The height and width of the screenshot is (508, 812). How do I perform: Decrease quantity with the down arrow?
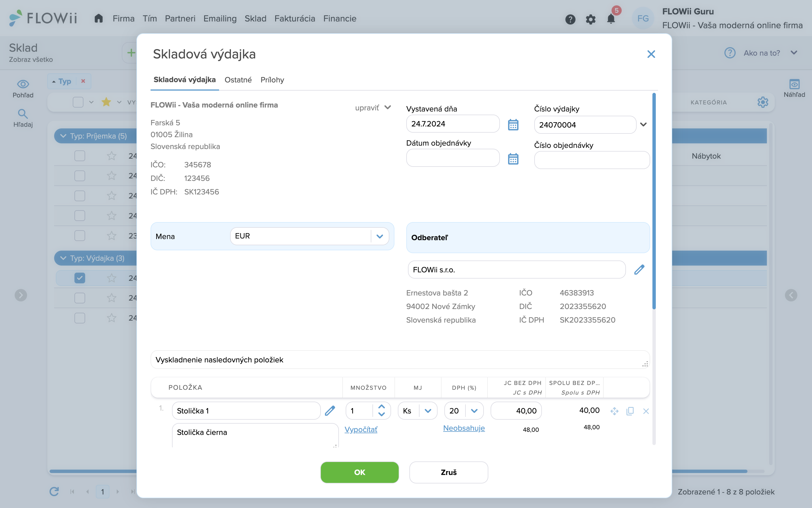(381, 414)
